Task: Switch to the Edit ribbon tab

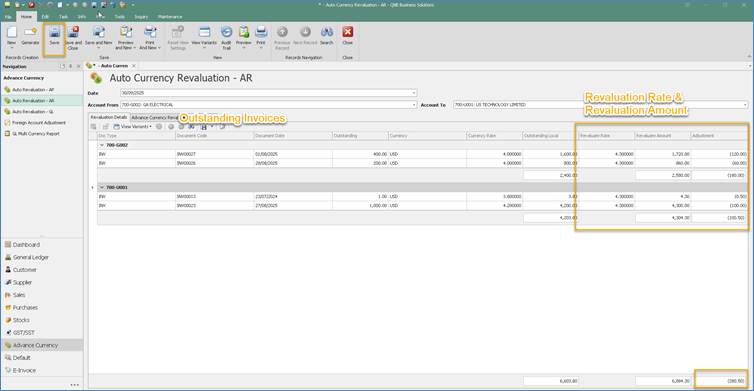Action: coord(45,17)
